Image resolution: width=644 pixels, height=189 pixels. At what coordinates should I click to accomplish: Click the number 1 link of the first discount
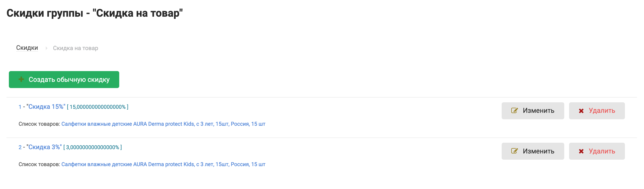click(20, 107)
